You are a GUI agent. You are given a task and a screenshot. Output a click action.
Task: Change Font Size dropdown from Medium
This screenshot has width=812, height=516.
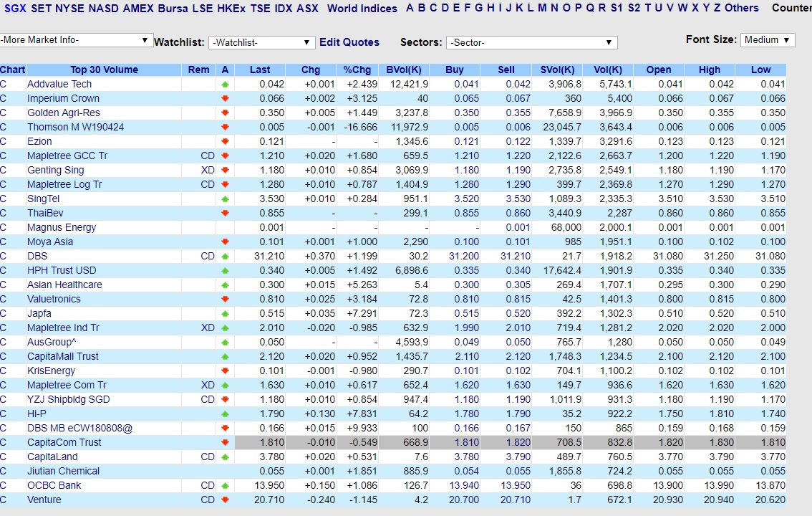point(768,40)
